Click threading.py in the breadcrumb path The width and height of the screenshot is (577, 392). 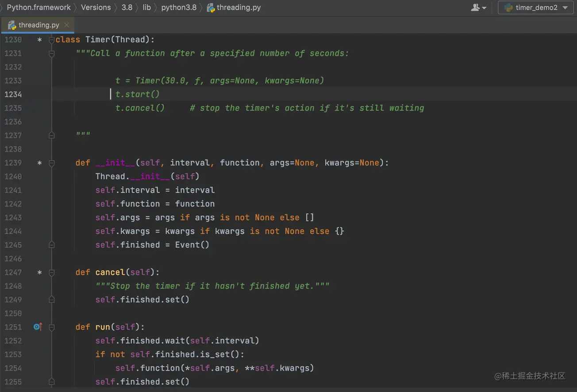(238, 8)
